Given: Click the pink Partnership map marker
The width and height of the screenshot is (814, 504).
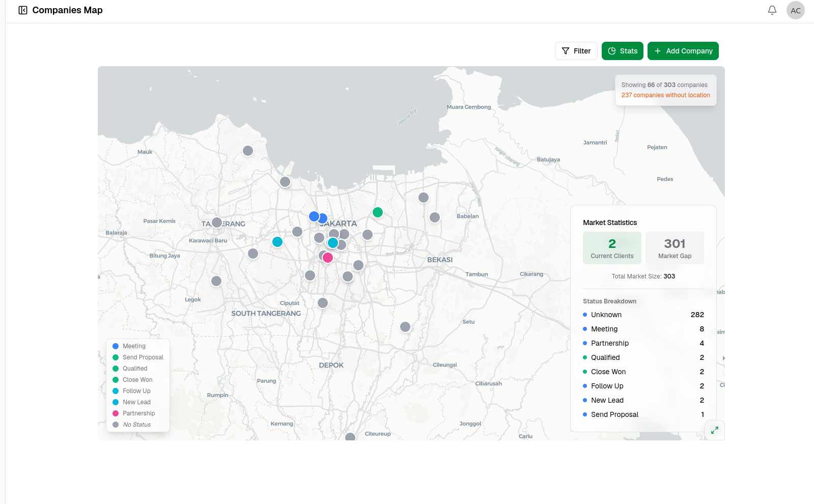Looking at the screenshot, I should pyautogui.click(x=328, y=258).
